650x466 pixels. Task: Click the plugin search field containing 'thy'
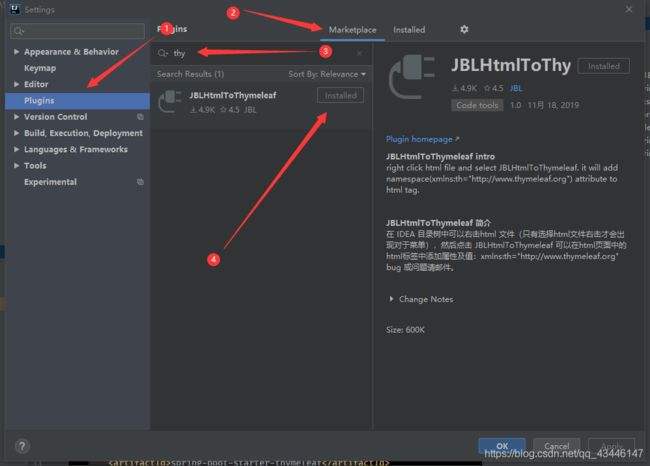261,53
